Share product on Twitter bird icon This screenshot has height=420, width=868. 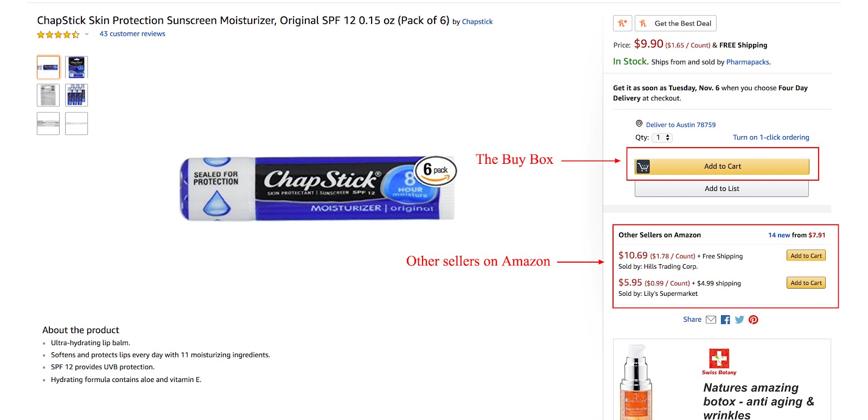click(x=739, y=320)
